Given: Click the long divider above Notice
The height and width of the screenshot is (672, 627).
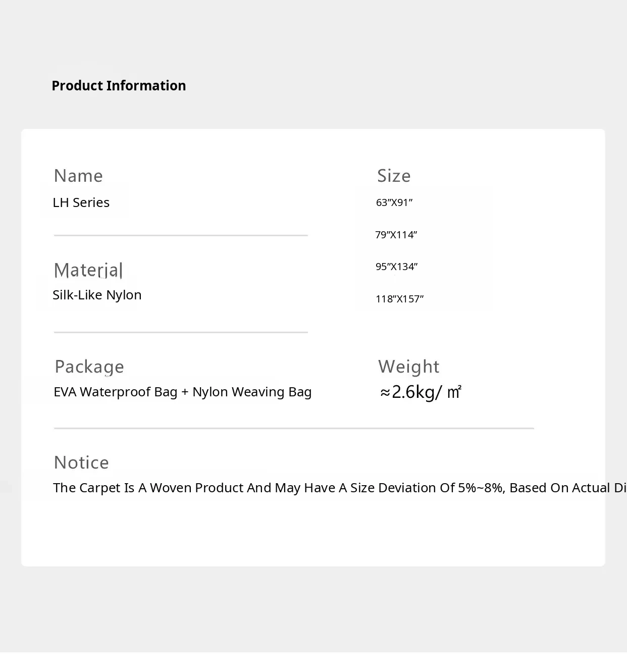Looking at the screenshot, I should tap(294, 428).
